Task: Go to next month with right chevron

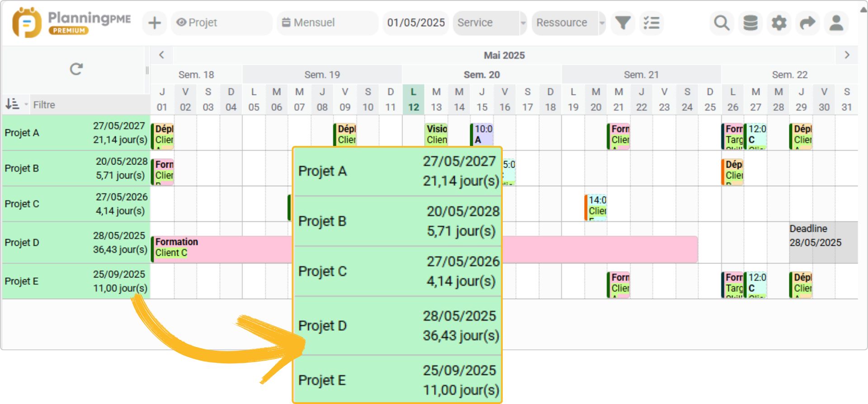Action: [x=847, y=55]
